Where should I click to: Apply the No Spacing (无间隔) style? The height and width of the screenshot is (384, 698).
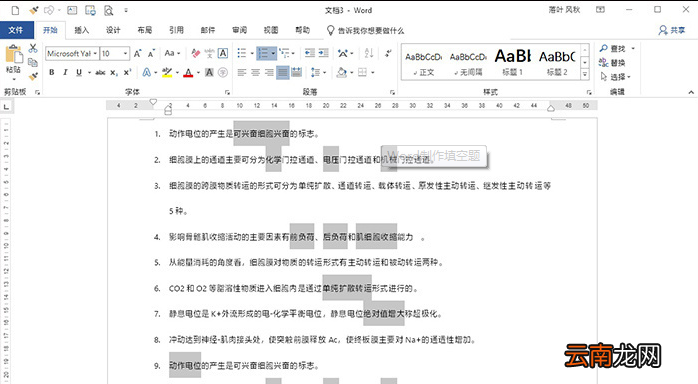pos(468,63)
